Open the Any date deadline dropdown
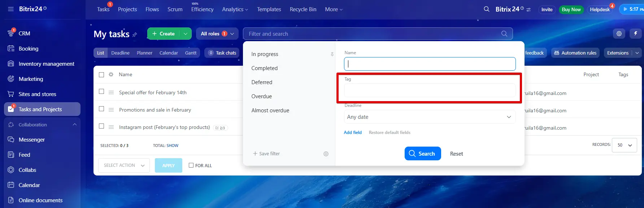 pyautogui.click(x=429, y=117)
